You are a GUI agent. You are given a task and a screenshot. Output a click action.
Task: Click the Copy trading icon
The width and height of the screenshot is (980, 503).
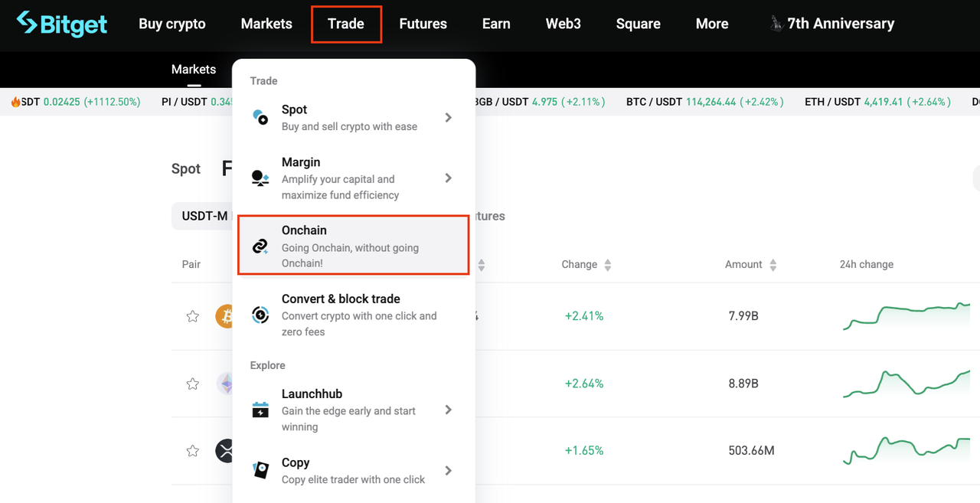point(260,470)
